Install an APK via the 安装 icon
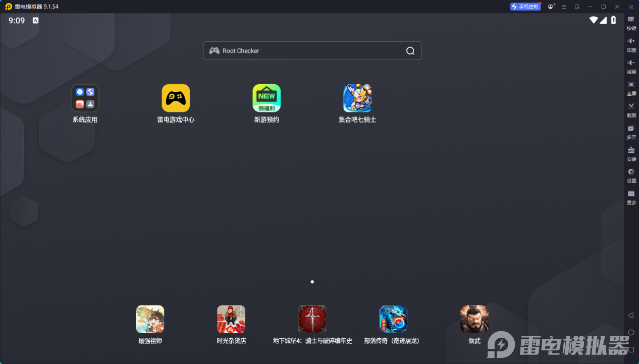Viewport: 639px width, 364px height. pos(631,154)
